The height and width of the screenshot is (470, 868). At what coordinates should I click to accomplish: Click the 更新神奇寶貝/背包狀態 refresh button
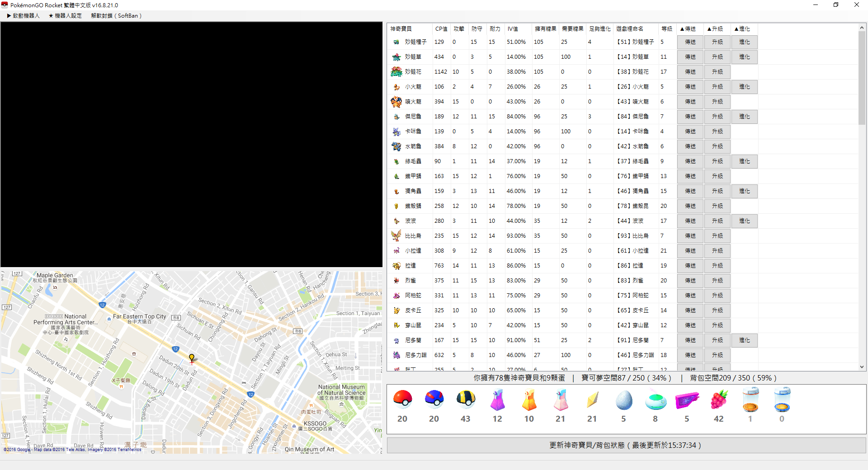[626, 445]
